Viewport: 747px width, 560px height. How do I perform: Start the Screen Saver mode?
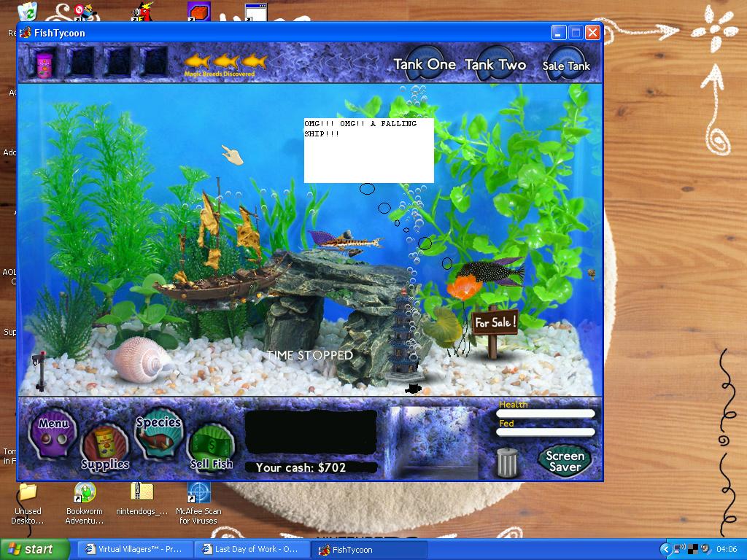pyautogui.click(x=565, y=461)
